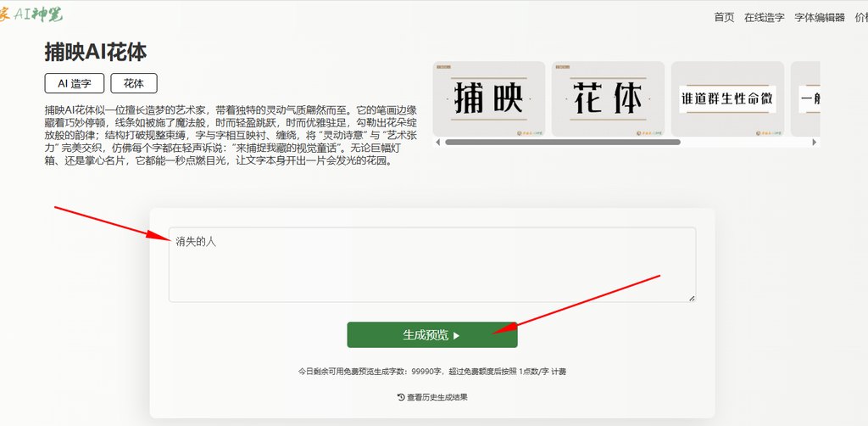
Task: Open the 在线造字 navigation link
Action: coord(764,17)
